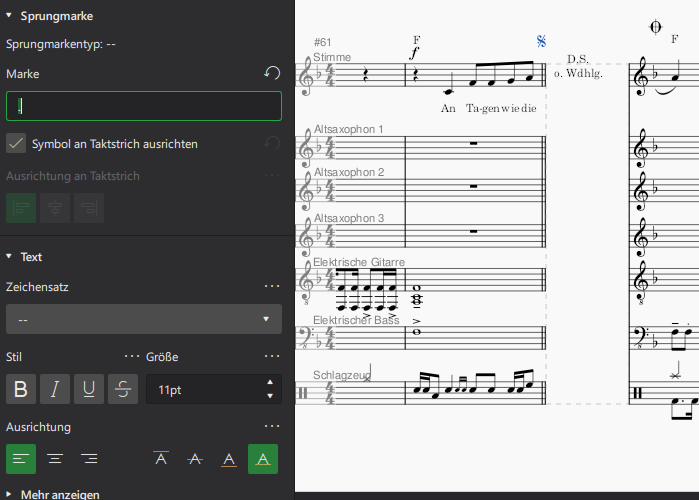Toggle strikethrough text style
Viewport: 699px width, 500px height.
click(x=122, y=389)
